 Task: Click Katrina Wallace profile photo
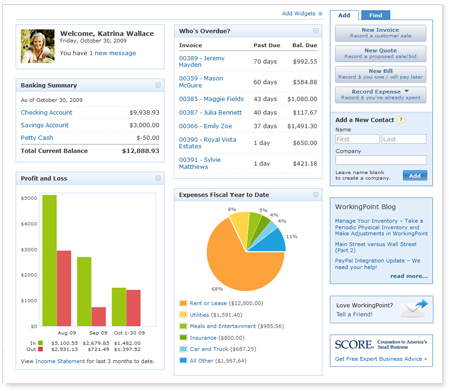(x=38, y=46)
